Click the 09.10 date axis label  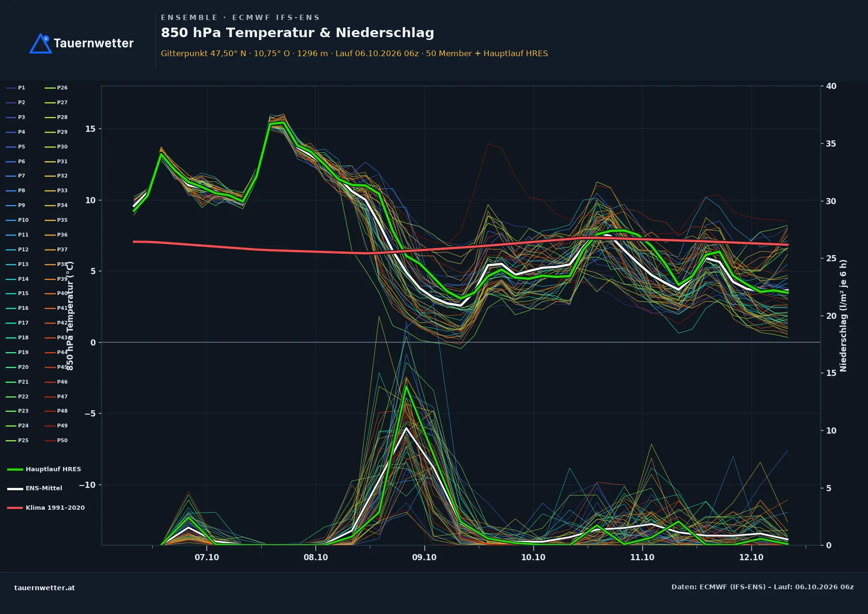pyautogui.click(x=424, y=557)
